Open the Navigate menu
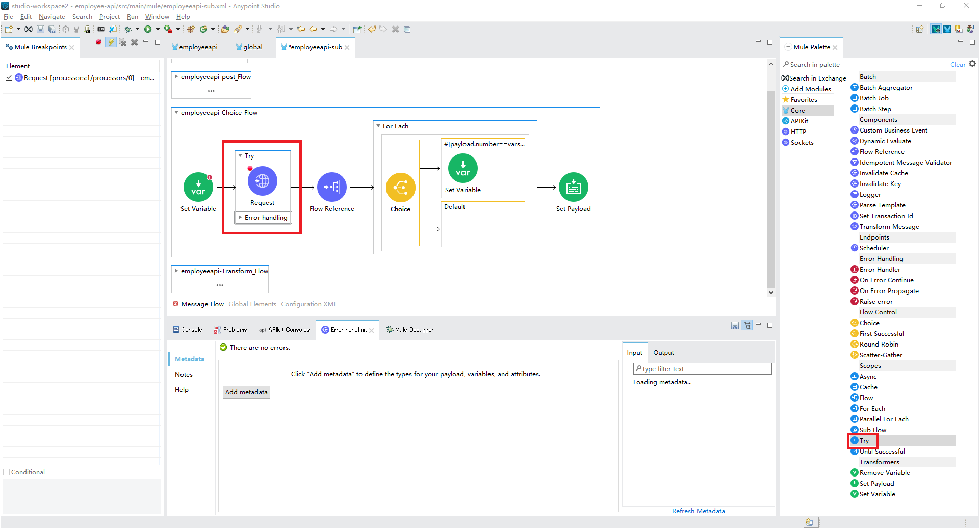 pyautogui.click(x=52, y=17)
